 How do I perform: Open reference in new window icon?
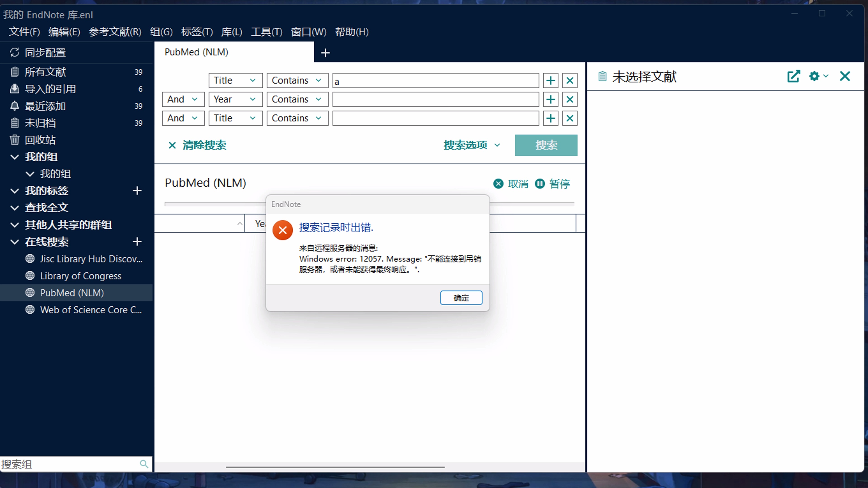coord(794,76)
